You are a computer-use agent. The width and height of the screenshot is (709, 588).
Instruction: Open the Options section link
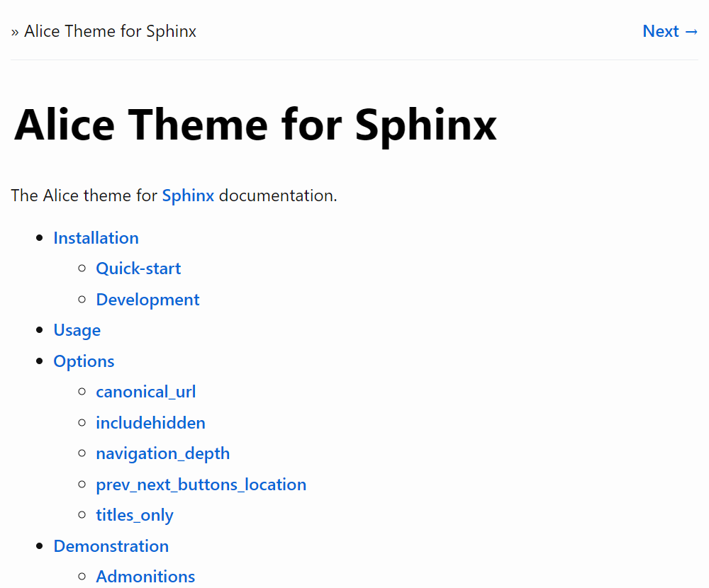[x=84, y=361]
